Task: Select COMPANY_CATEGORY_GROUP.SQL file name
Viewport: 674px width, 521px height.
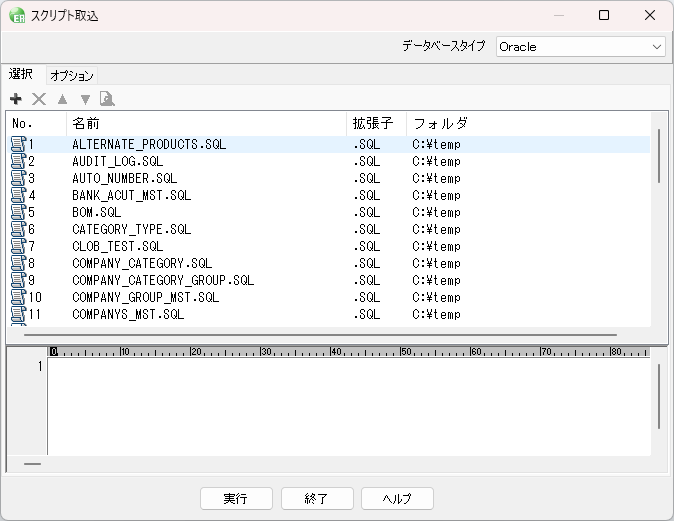Action: pos(163,280)
